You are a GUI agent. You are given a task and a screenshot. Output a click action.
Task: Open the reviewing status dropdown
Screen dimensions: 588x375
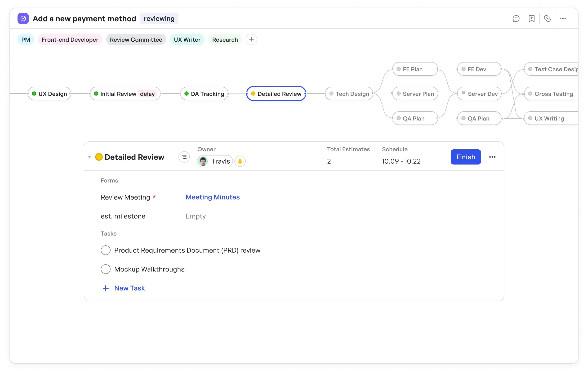tap(159, 18)
